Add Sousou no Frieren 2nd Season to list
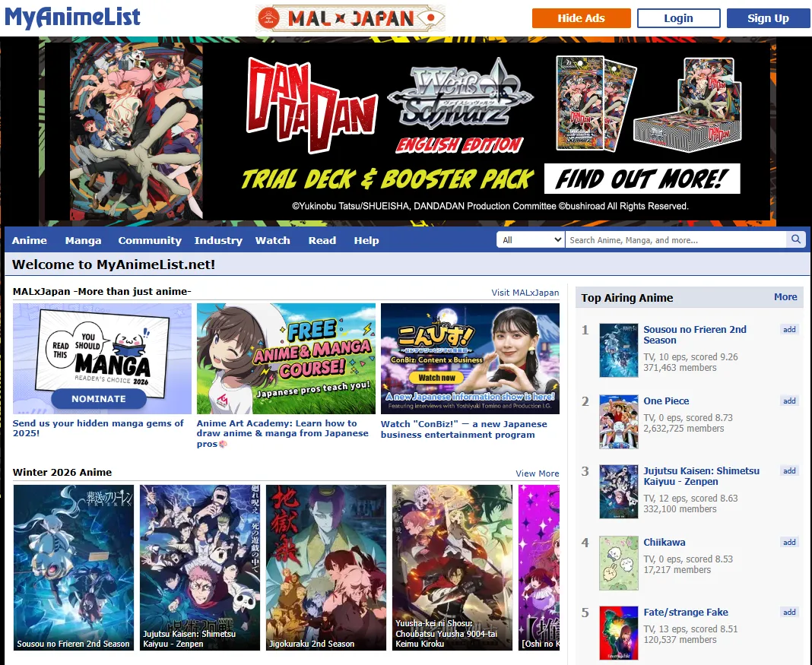This screenshot has height=665, width=812. coord(789,330)
